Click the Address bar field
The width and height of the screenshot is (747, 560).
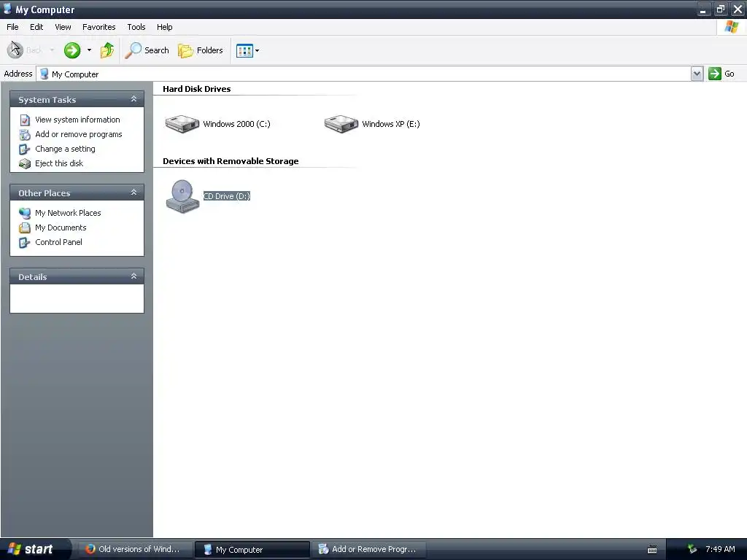[364, 74]
